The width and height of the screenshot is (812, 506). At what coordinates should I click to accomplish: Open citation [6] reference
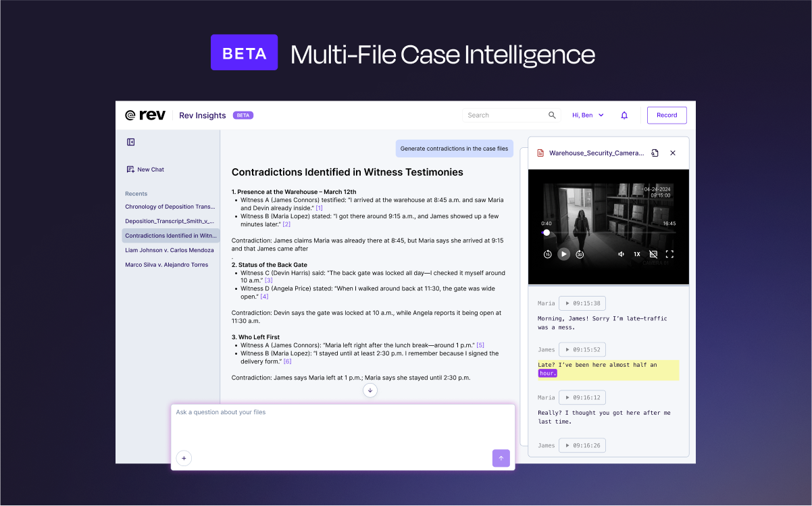click(x=287, y=361)
